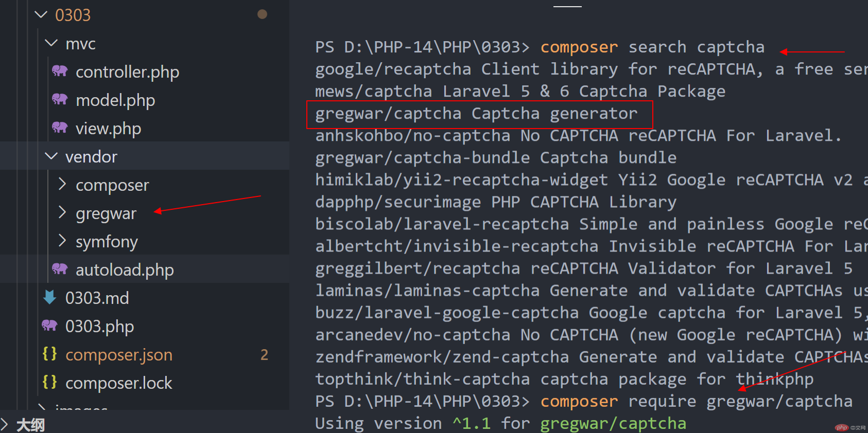Click terminal line 'anhskohbo/no-captcha'
Screen dimensions: 868x433
[x=578, y=136]
